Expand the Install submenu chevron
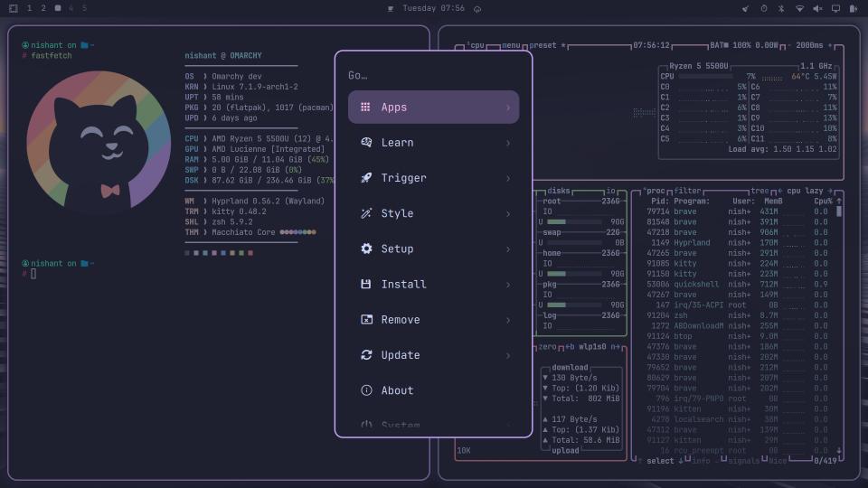This screenshot has width=868, height=488. [507, 285]
